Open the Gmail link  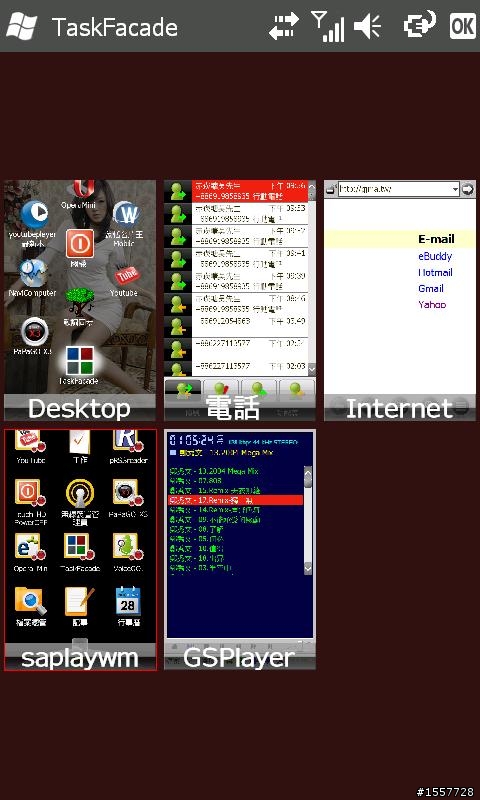coord(431,288)
